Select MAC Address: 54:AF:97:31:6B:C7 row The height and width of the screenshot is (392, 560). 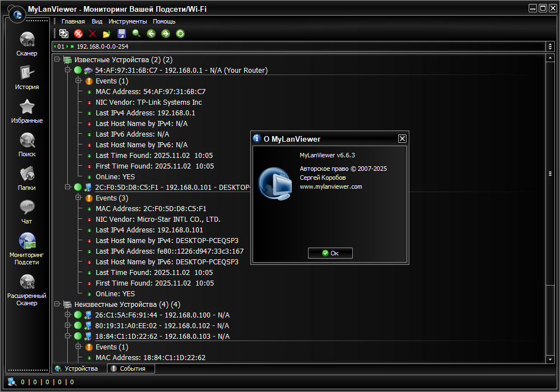tap(150, 91)
